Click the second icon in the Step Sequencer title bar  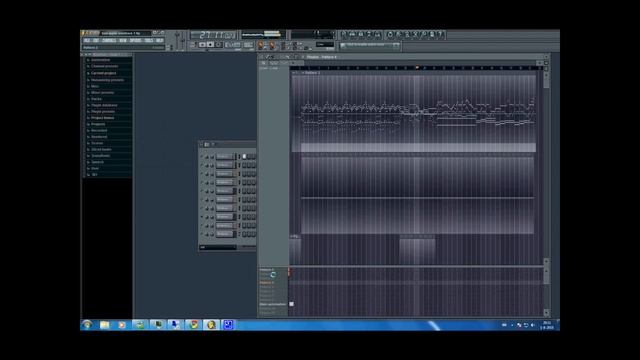click(207, 144)
